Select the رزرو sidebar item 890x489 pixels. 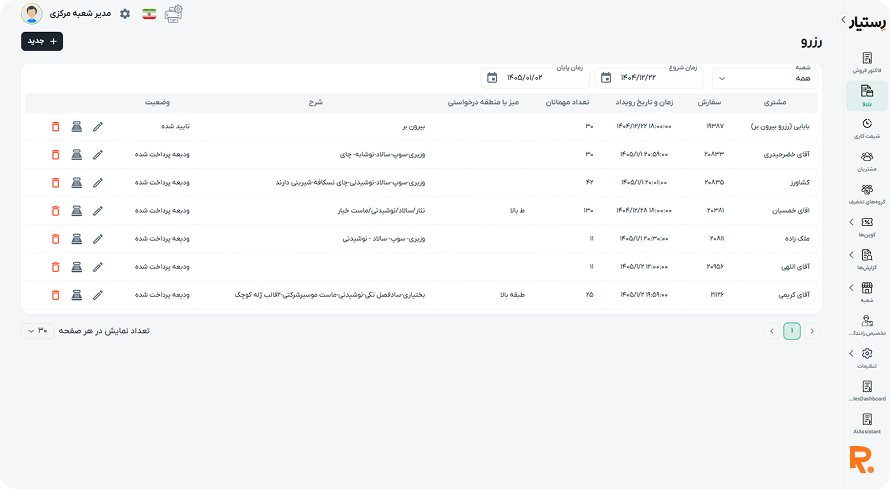pyautogui.click(x=867, y=95)
